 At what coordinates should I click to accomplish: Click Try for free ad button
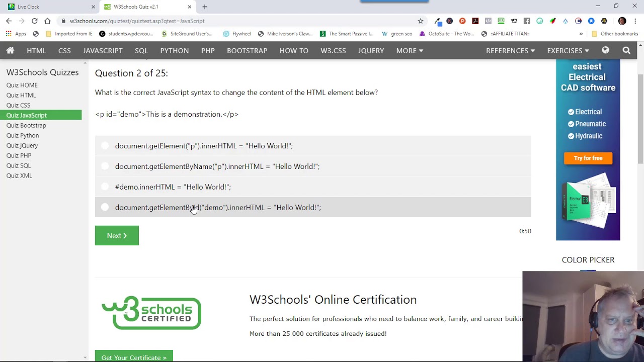(588, 158)
